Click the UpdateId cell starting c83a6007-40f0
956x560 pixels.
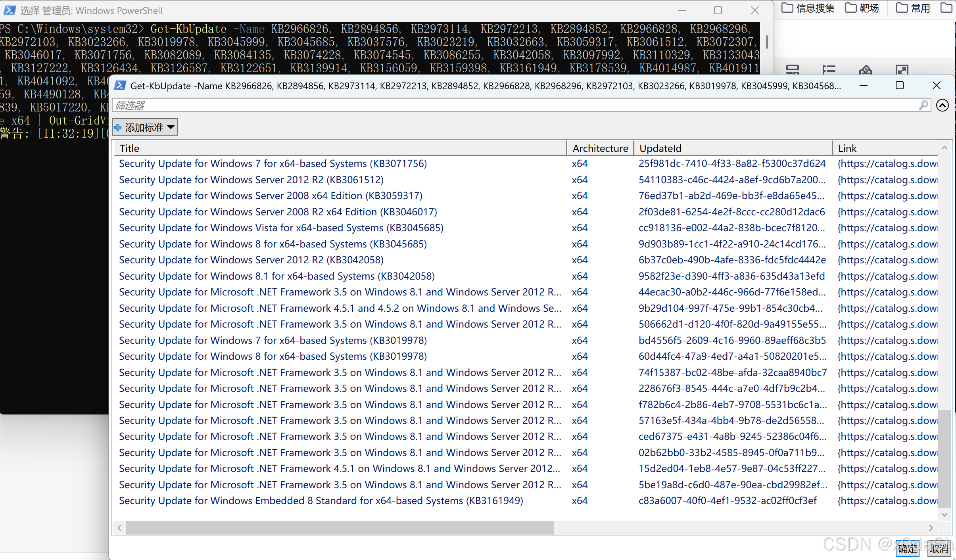click(x=728, y=501)
